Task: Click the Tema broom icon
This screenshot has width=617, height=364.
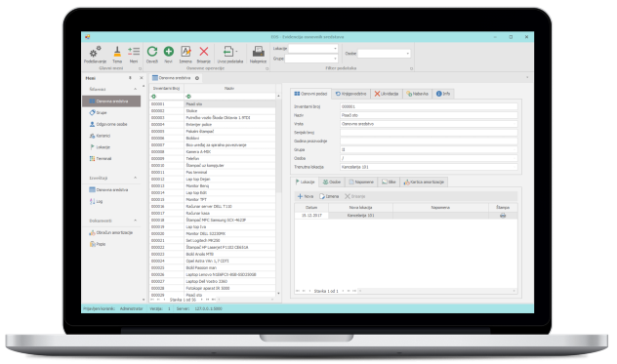Action: pyautogui.click(x=117, y=52)
